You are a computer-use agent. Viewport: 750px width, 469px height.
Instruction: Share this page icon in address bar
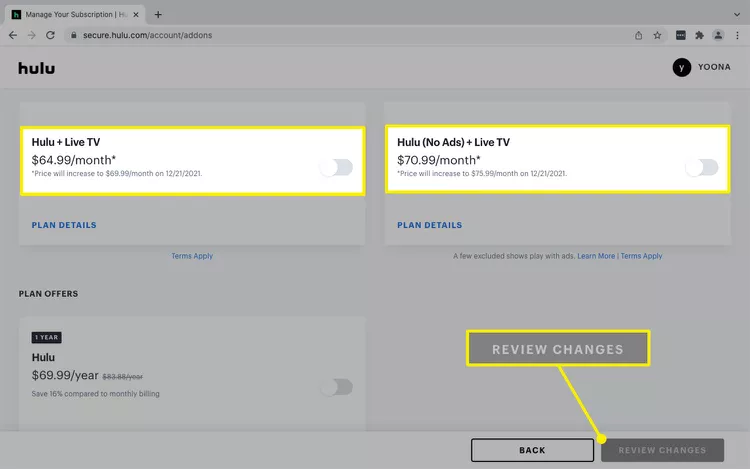coord(639,35)
